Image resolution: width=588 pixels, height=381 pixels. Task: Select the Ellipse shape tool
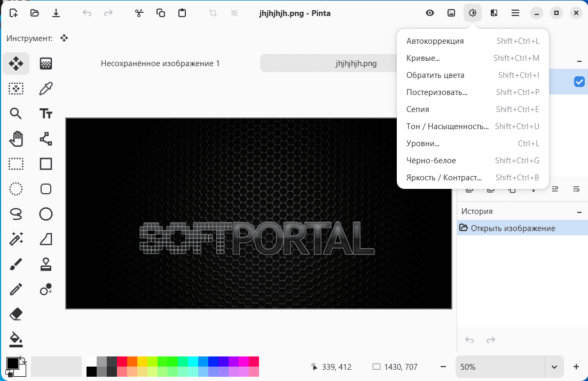tap(46, 215)
